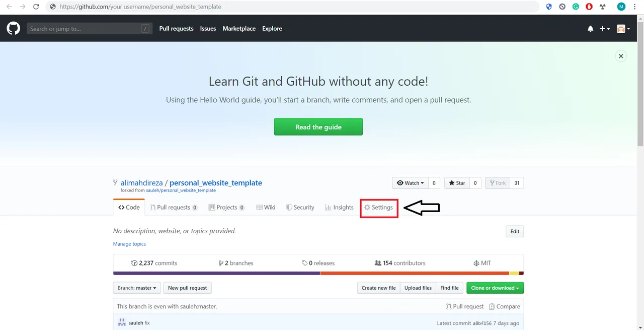Click the Find file button

(449, 288)
